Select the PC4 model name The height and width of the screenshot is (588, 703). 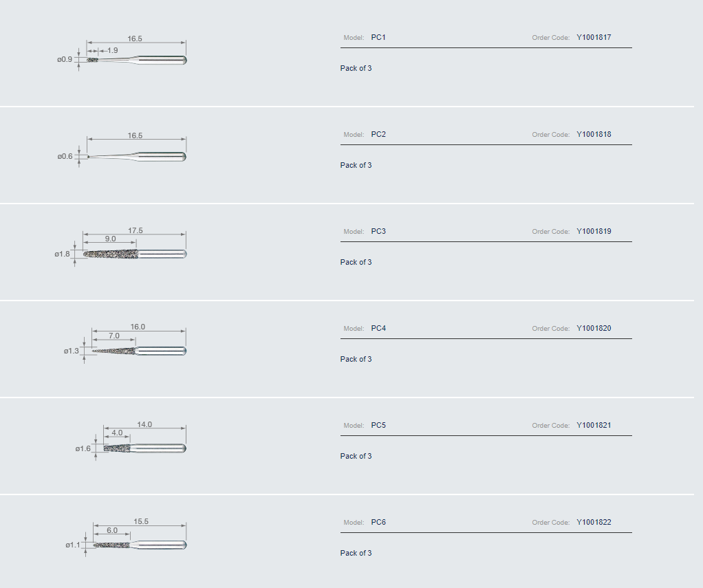[378, 328]
